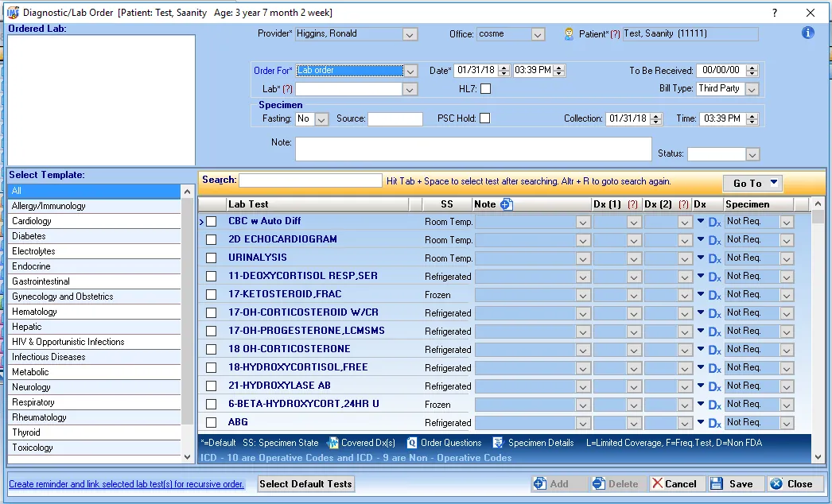Click the plus icon next to Note column header
This screenshot has width=832, height=504.
[506, 204]
